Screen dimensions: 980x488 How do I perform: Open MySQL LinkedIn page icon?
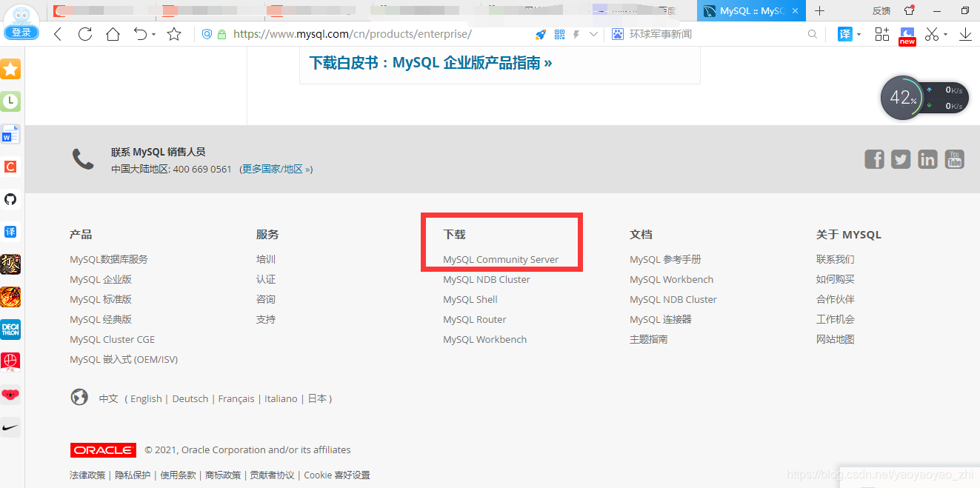pyautogui.click(x=927, y=159)
